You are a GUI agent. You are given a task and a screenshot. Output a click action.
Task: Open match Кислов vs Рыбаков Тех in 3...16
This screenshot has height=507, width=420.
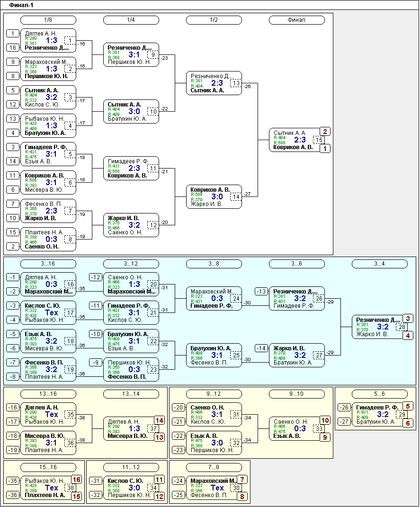point(48,313)
